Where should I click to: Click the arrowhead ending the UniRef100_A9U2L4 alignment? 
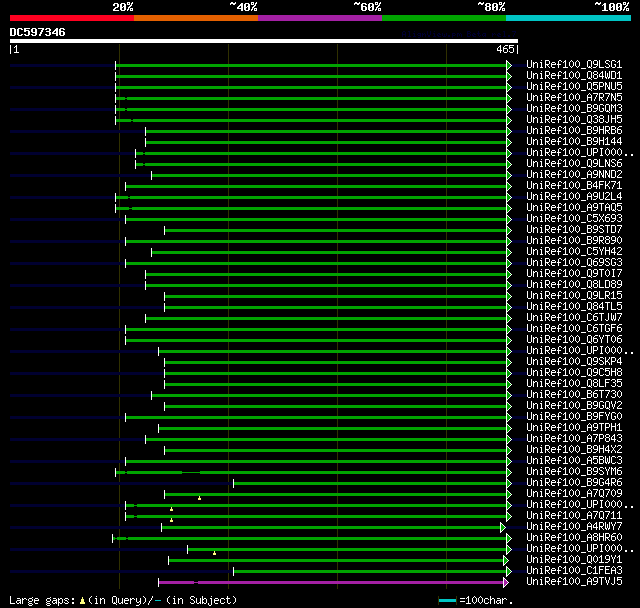(x=509, y=197)
